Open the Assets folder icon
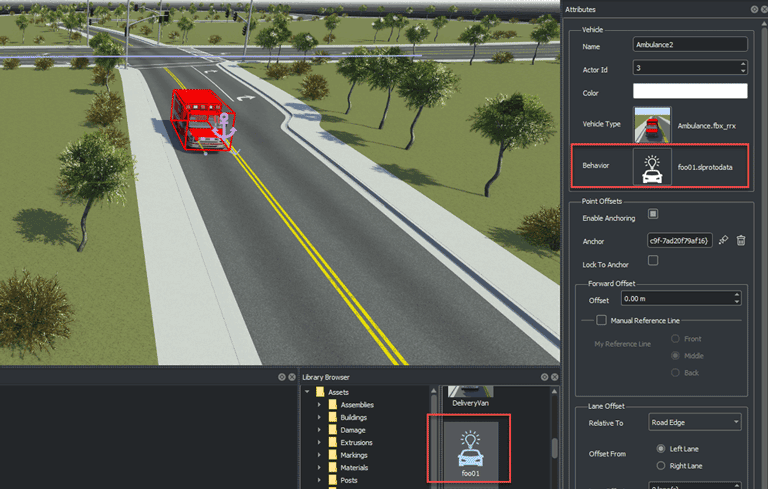This screenshot has height=489, width=768. pos(320,392)
